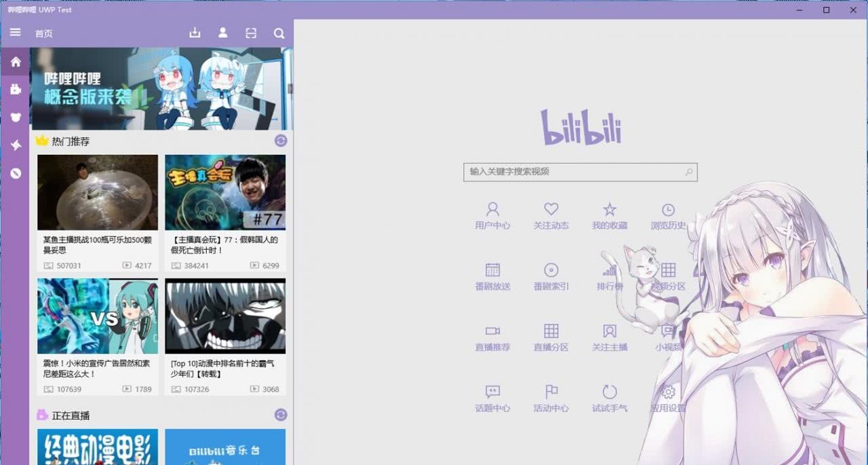The image size is (868, 465).
Task: Click the view count 384241
Action: coord(197,265)
